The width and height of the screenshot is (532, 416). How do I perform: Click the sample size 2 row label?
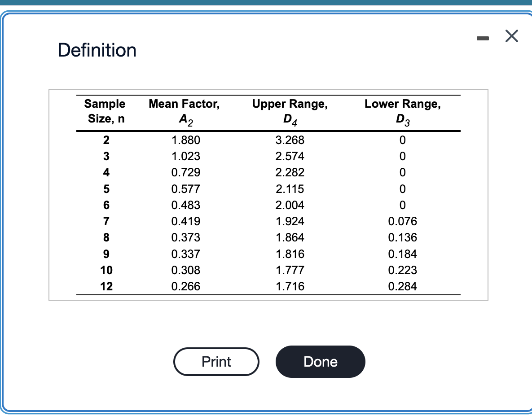106,140
